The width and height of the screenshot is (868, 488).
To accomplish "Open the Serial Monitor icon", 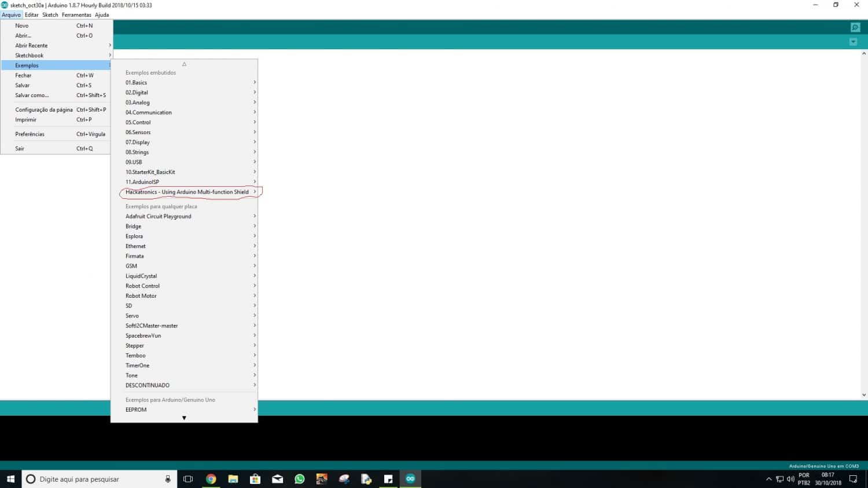I will click(855, 27).
